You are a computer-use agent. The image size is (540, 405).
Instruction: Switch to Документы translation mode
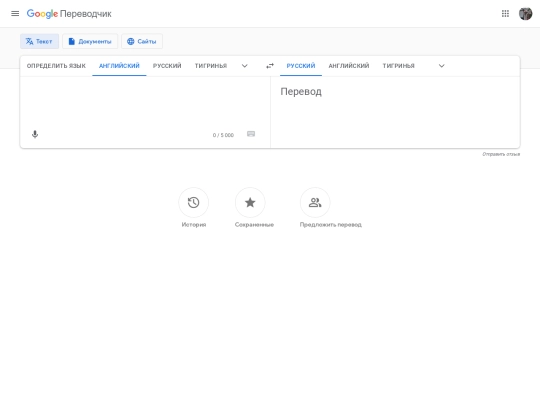(x=90, y=41)
